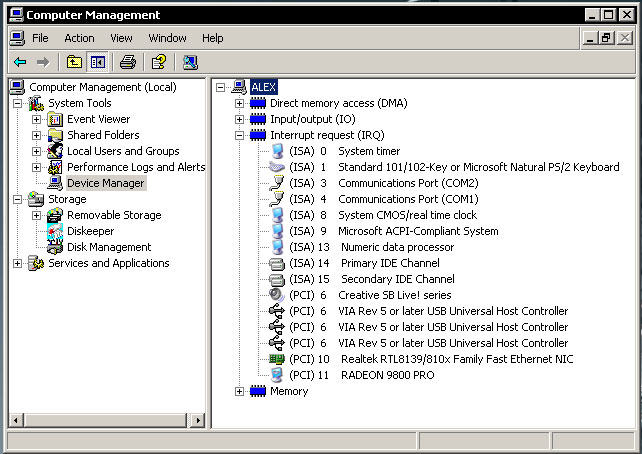Click the Services and Applications icon
This screenshot has height=454, width=642.
pos(36,263)
